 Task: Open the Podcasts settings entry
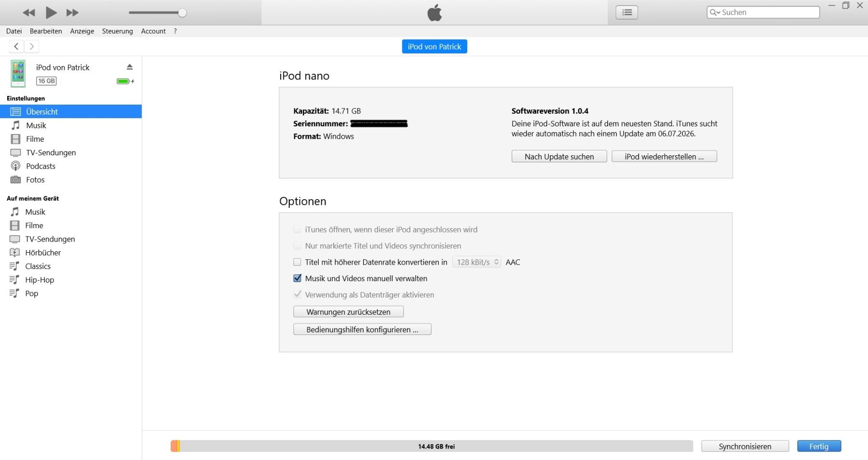tap(71, 166)
